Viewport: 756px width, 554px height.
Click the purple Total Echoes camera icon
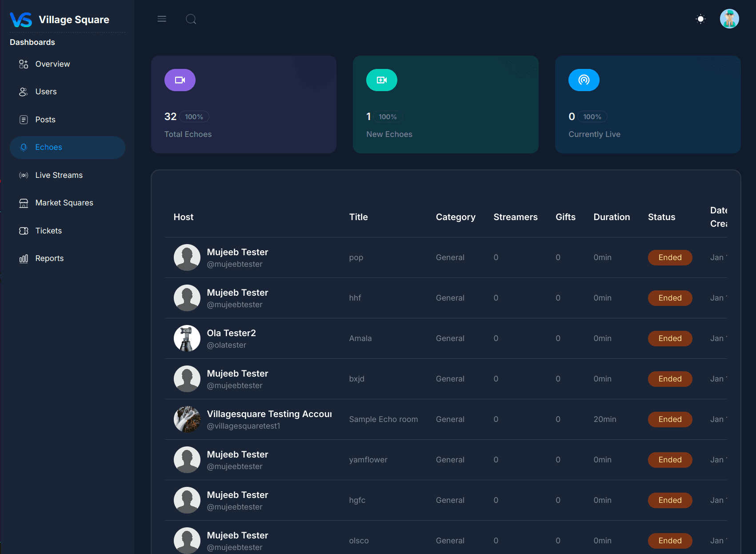(180, 80)
